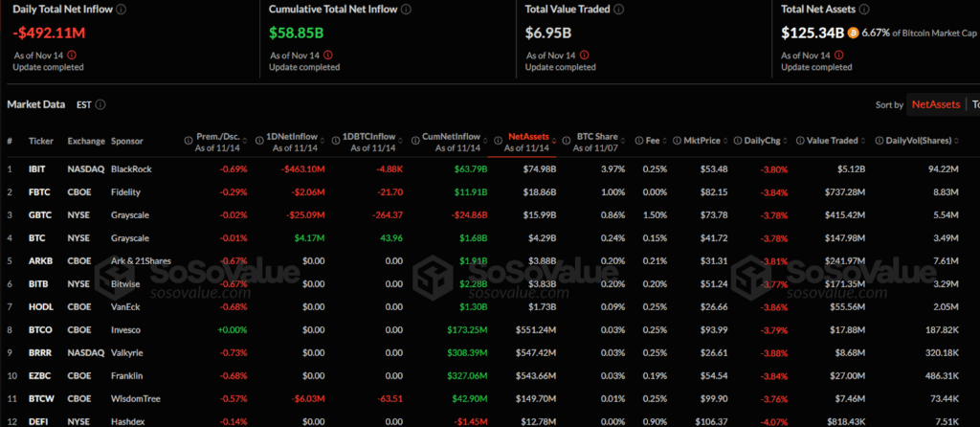The width and height of the screenshot is (980, 427).
Task: Click info icon next to Market Data EST
Action: [x=100, y=104]
